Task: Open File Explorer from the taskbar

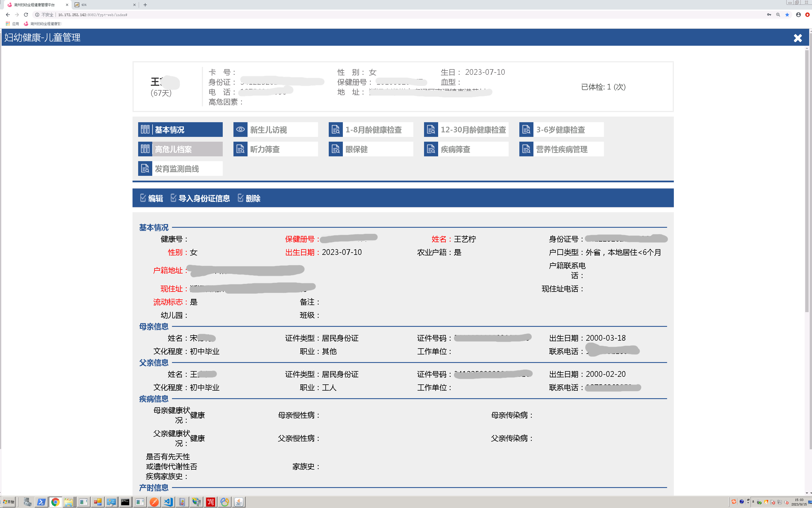Action: coord(69,502)
